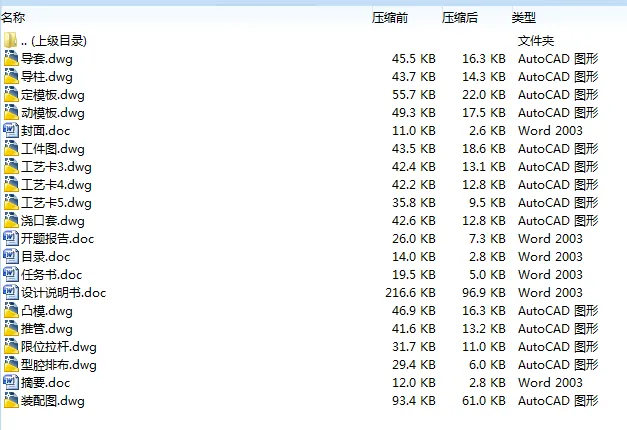Select the file name 封面.doc

click(x=46, y=131)
